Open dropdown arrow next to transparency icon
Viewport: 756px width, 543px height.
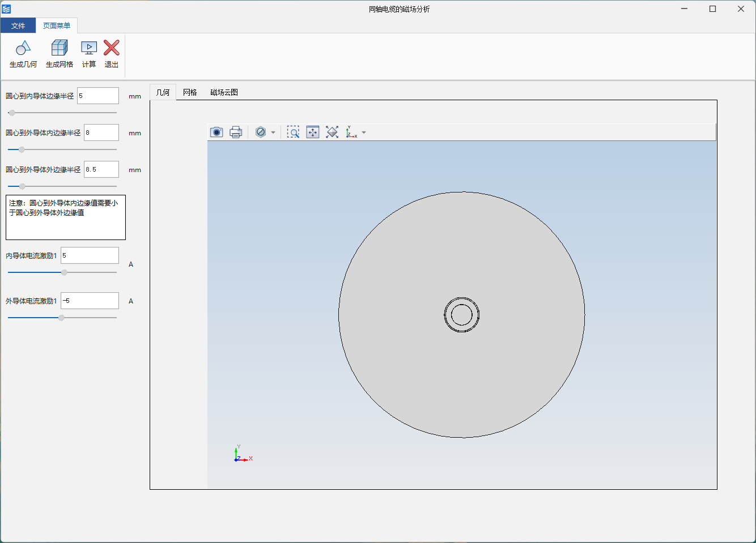pyautogui.click(x=273, y=132)
